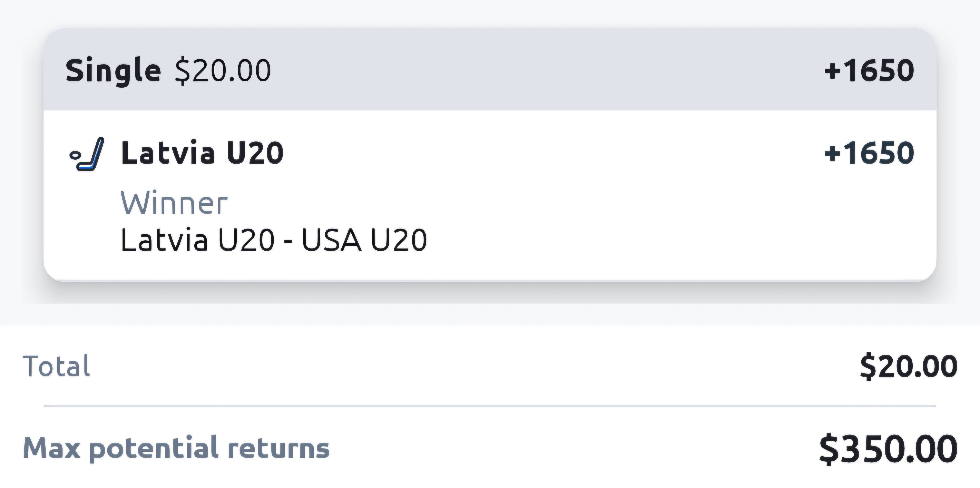Open USA U20 in the matchup line
Image resolution: width=980 pixels, height=488 pixels.
point(364,240)
